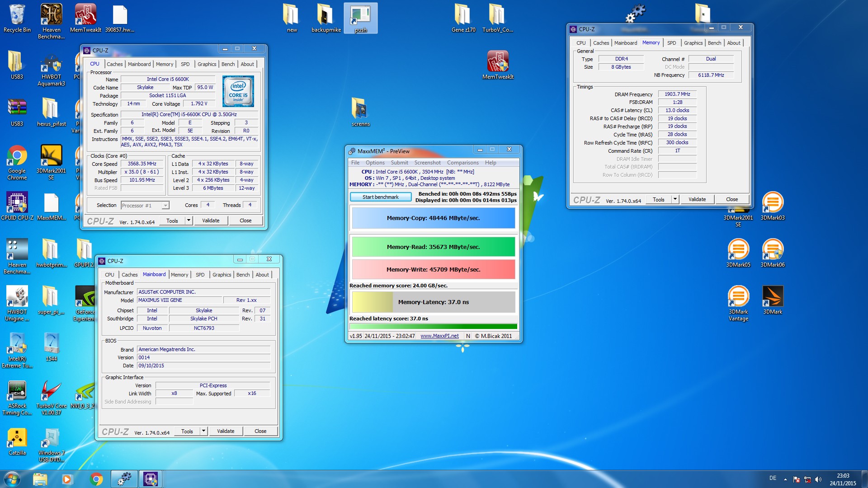Open Bench tab in top-left CPU-Z window

click(228, 64)
